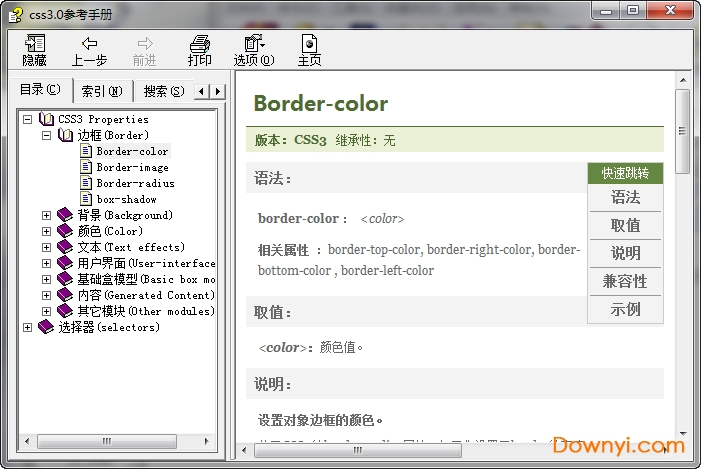Screen dimensions: 701x469
Task: Click the open book icon beside CSS3 Properties
Action: tap(46, 119)
